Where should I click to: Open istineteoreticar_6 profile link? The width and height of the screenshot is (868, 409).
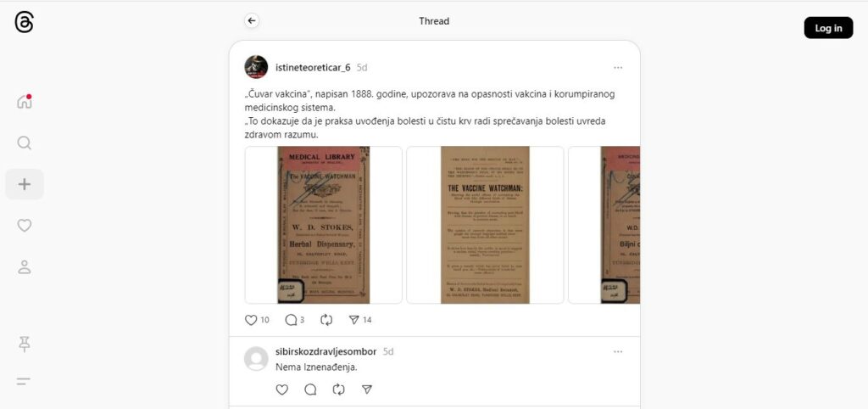[x=313, y=68]
